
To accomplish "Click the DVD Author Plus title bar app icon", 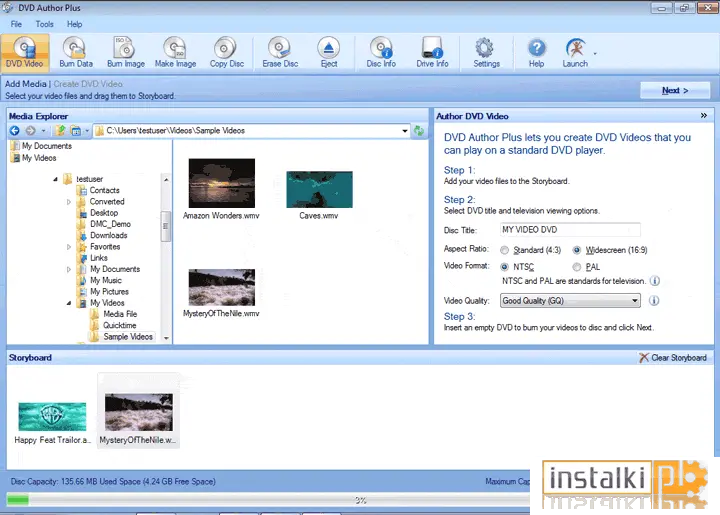I will coord(7,7).
